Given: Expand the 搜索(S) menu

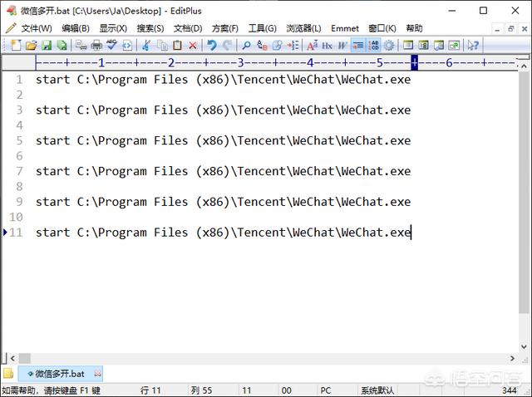Looking at the screenshot, I should (150, 28).
